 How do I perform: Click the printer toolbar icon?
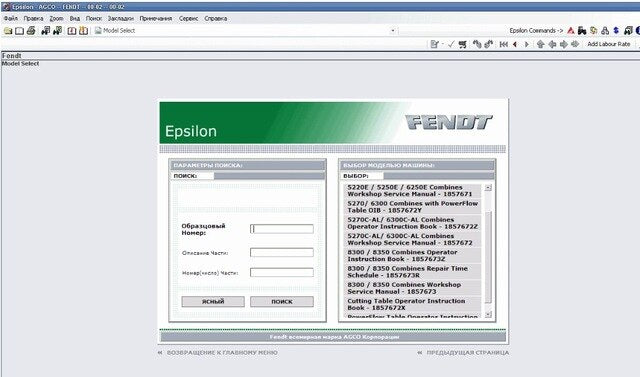click(31, 31)
